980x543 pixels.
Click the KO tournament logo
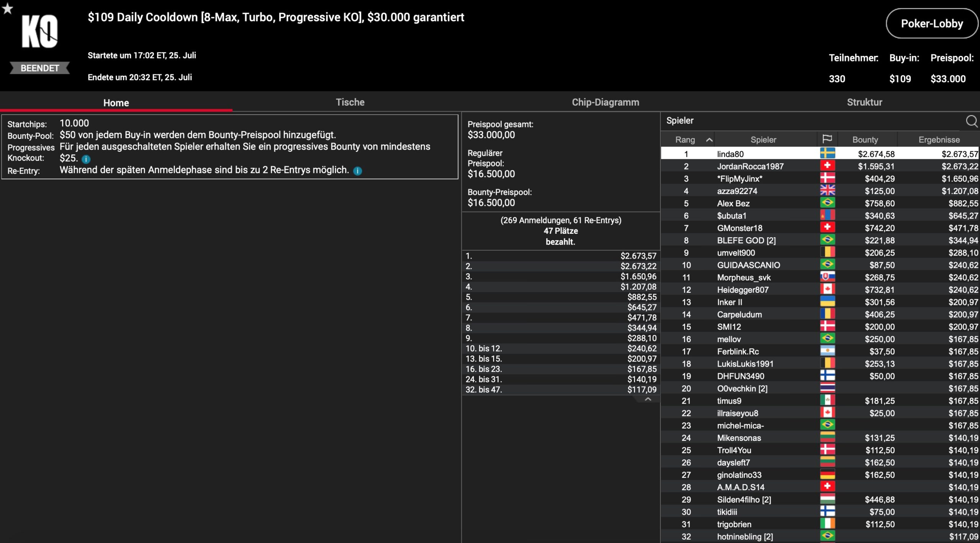click(39, 31)
